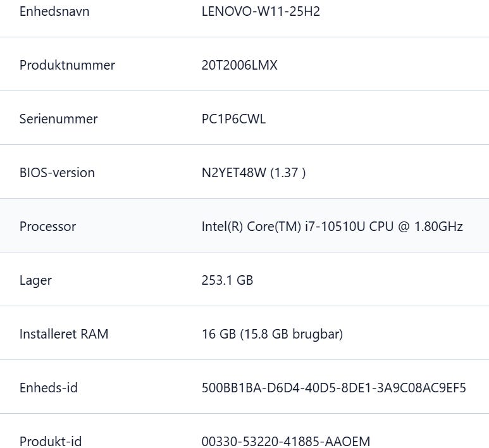The image size is (489, 448).
Task: Click the Enheds-id label
Action: [x=49, y=388]
